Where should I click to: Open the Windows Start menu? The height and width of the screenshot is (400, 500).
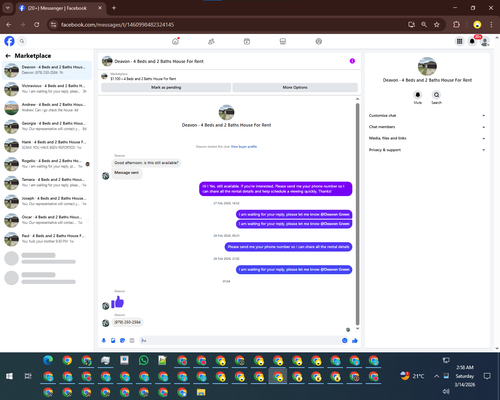(x=9, y=376)
